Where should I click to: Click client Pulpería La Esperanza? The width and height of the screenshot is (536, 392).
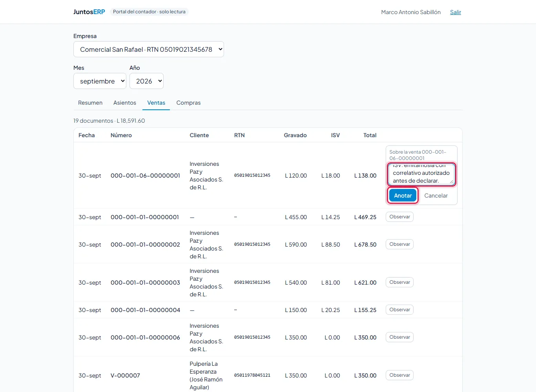coord(206,376)
